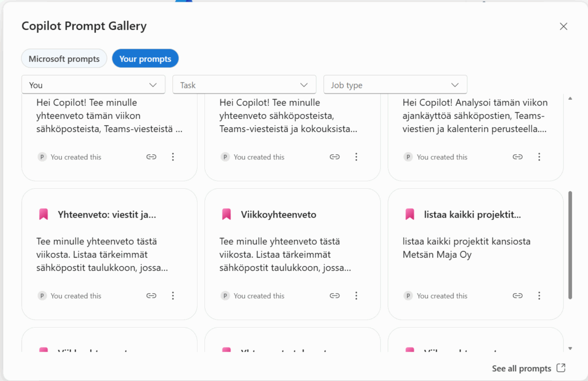Click the scroll down arrow of the prompt list
The width and height of the screenshot is (588, 381).
coord(570,348)
